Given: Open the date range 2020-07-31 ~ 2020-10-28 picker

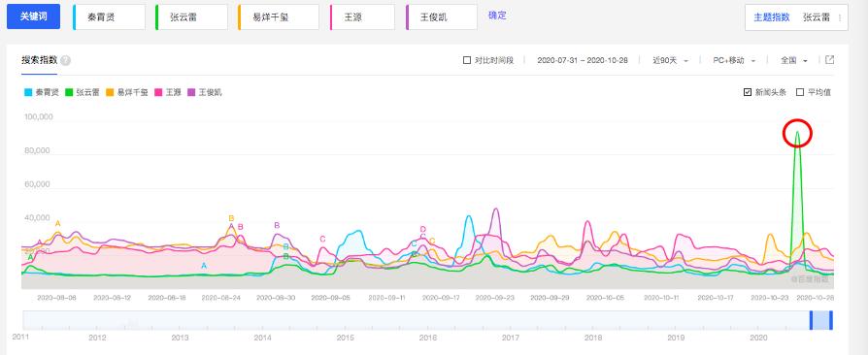Looking at the screenshot, I should [583, 60].
